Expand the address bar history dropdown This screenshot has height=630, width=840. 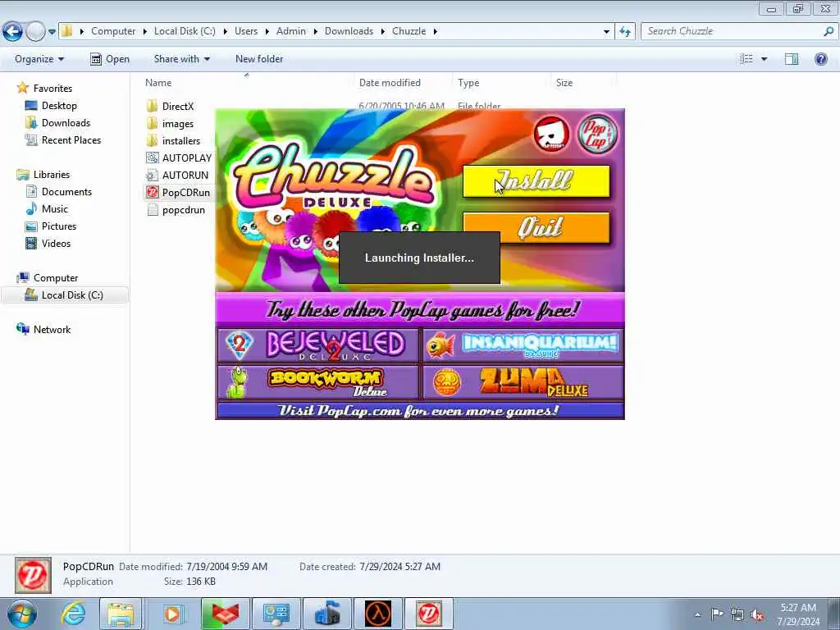(x=606, y=31)
